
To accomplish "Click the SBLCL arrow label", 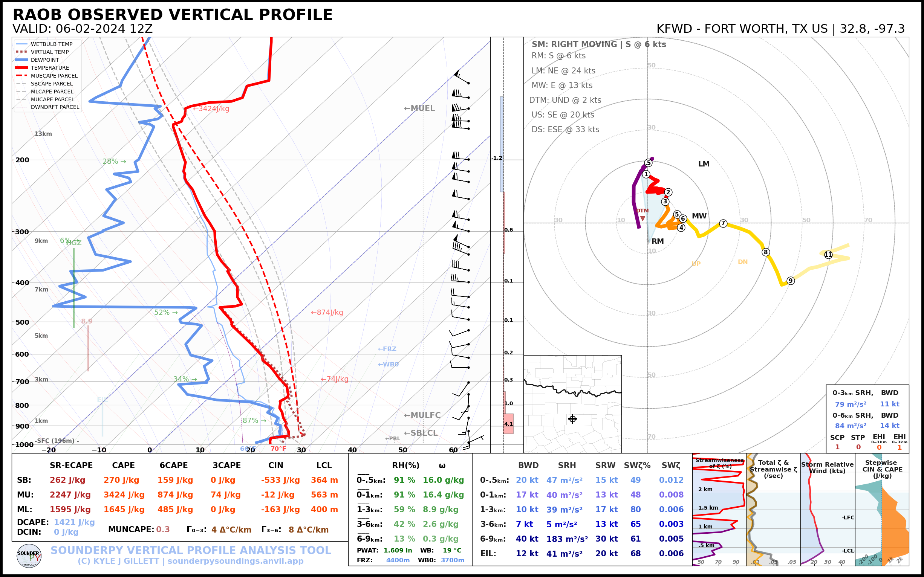I will click(x=421, y=433).
